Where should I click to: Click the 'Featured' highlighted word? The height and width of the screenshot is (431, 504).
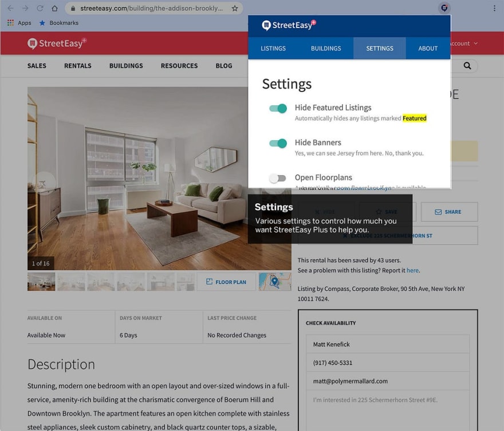pos(414,118)
